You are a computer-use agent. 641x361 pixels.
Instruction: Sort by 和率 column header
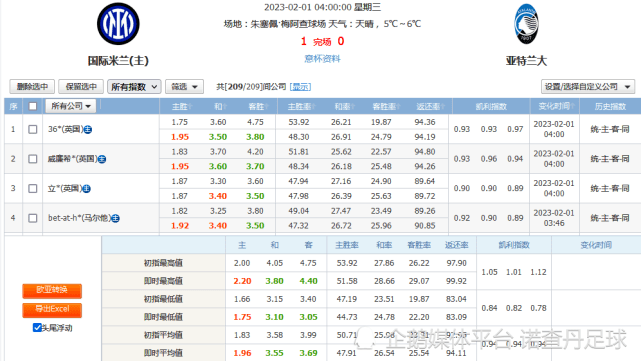[x=345, y=107]
